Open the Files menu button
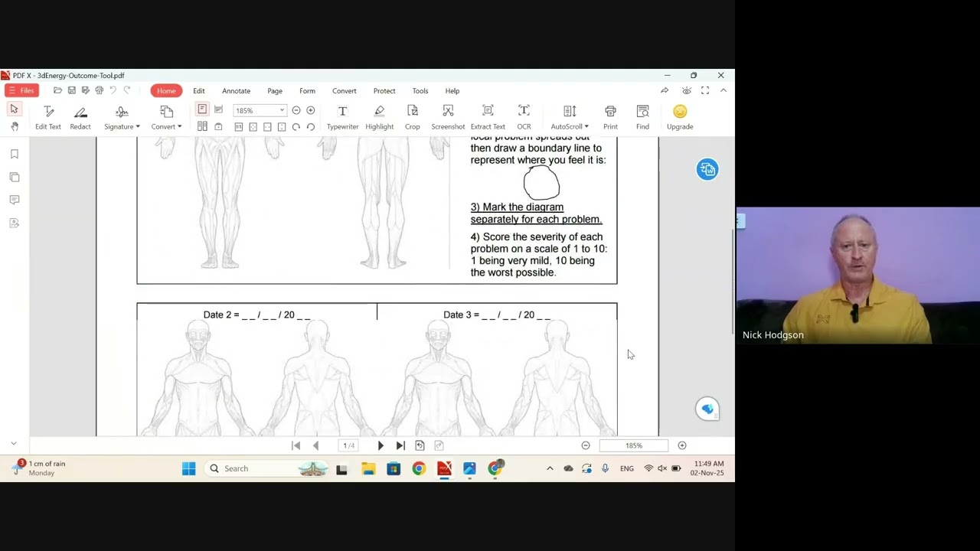This screenshot has height=551, width=980. pos(20,91)
